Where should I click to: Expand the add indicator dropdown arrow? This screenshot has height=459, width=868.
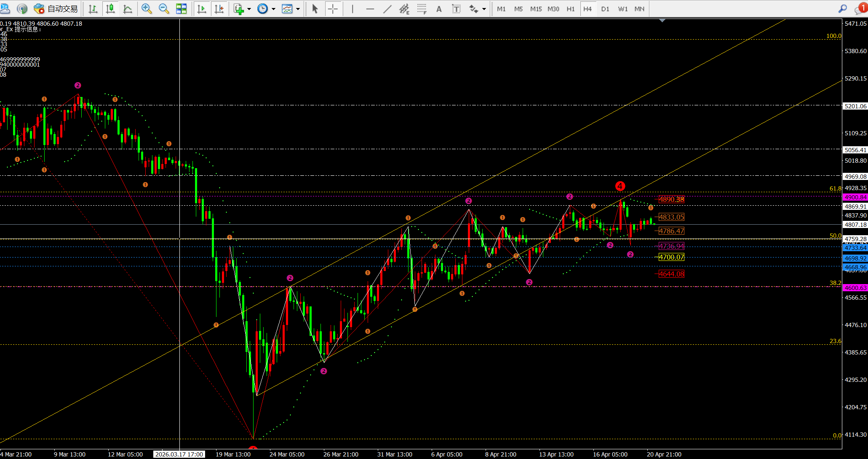(249, 9)
